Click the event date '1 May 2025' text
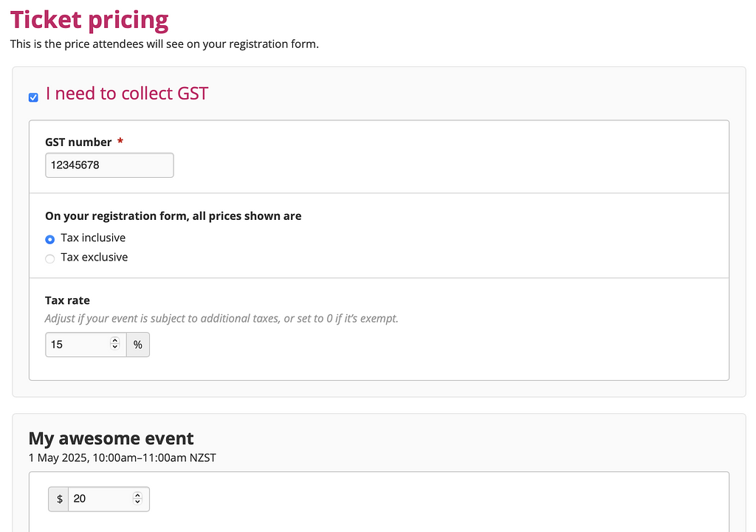Screen dimensions: 756x532 tap(58, 457)
